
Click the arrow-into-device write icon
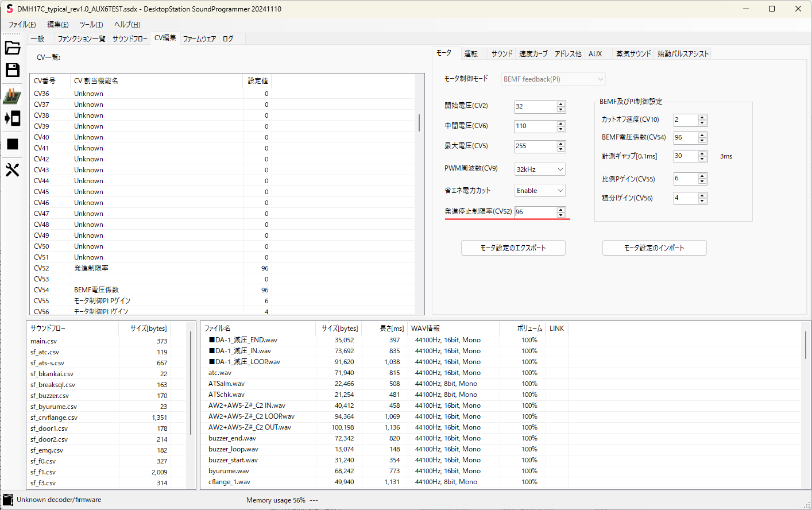click(13, 118)
